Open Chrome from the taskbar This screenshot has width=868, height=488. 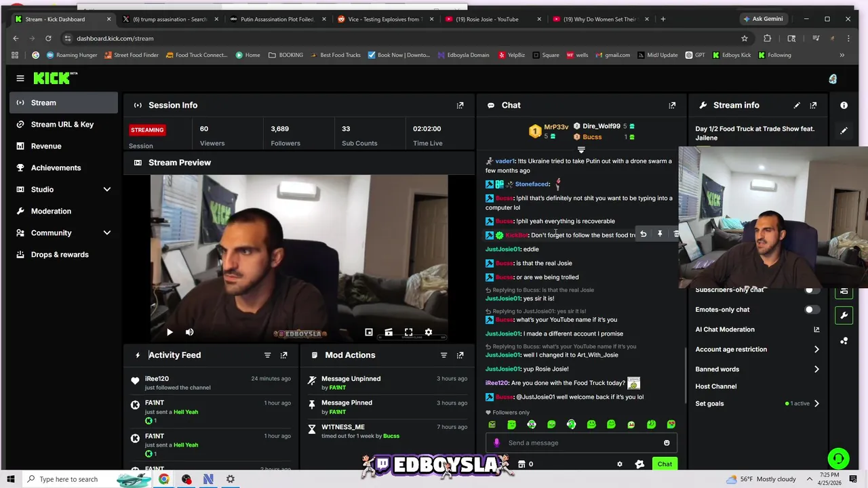pyautogui.click(x=164, y=479)
